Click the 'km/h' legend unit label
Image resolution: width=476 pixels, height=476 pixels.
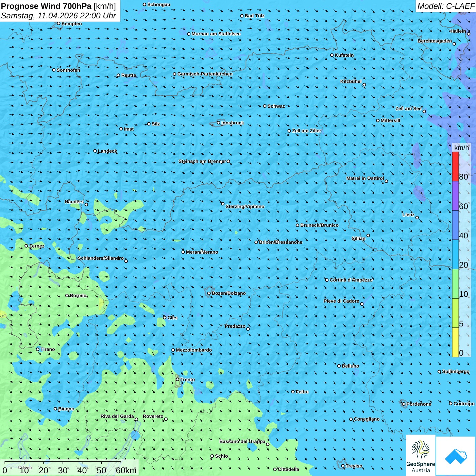point(461,148)
